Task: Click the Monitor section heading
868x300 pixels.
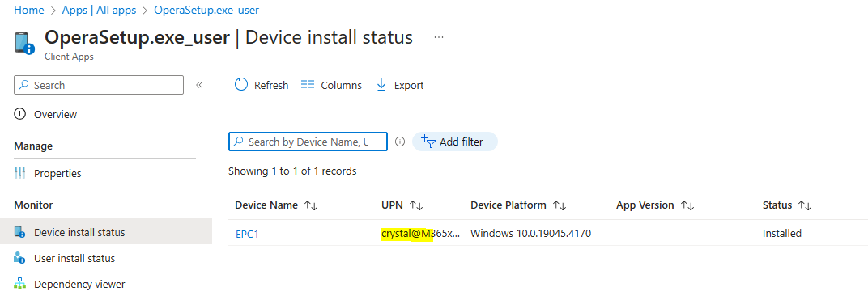Action: pyautogui.click(x=33, y=205)
